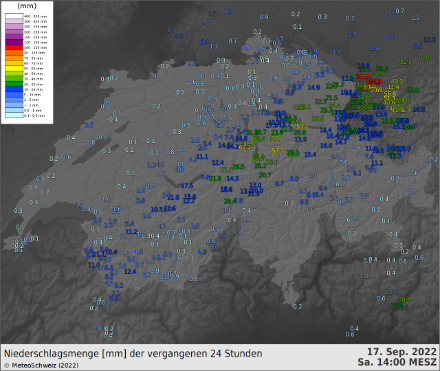Select the green 36.0 station value

click(423, 58)
